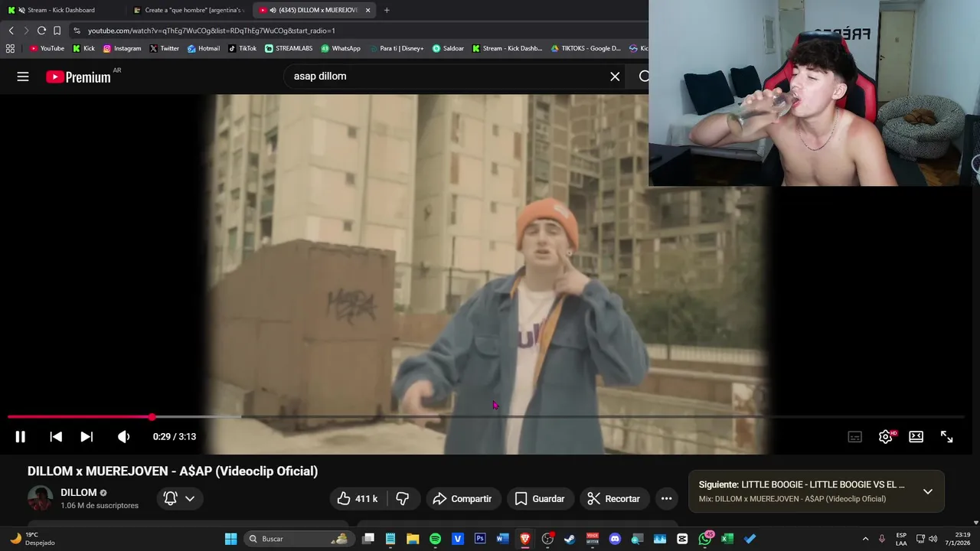The width and height of the screenshot is (980, 551).
Task: Click the taskbar Buscar search box
Action: pyautogui.click(x=298, y=539)
